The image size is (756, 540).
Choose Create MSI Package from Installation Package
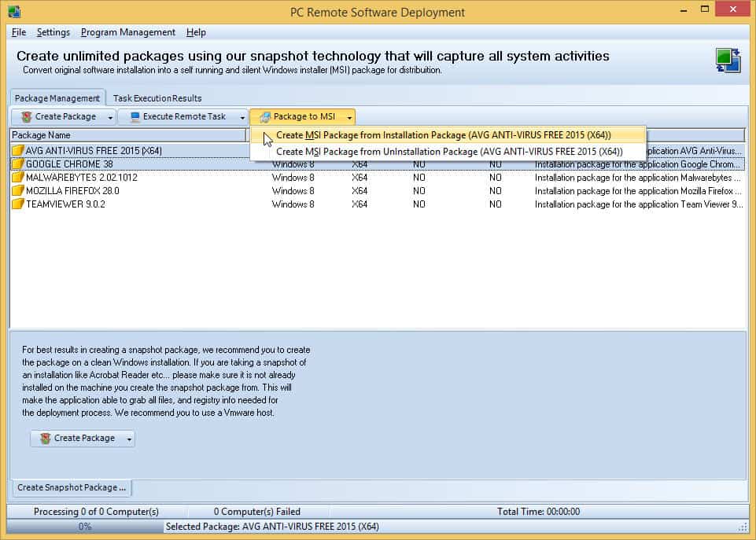coord(444,135)
